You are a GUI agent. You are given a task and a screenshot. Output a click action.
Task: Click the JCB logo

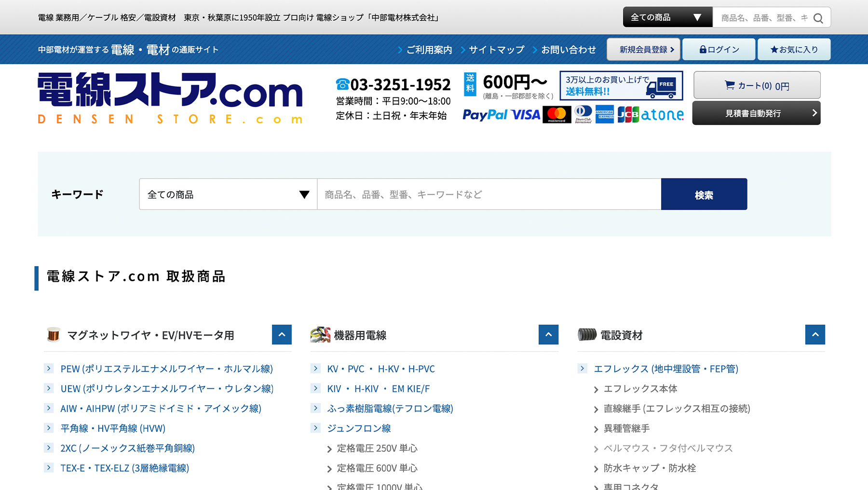click(x=628, y=115)
